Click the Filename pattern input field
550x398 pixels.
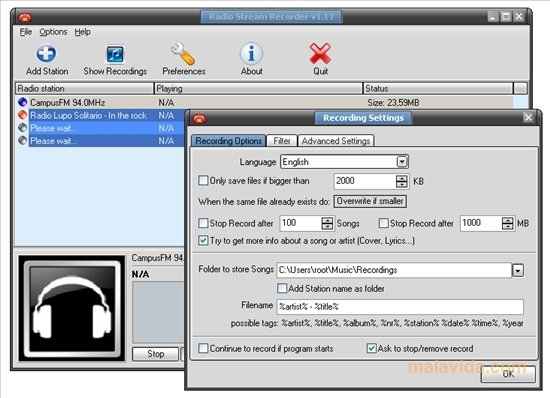400,306
